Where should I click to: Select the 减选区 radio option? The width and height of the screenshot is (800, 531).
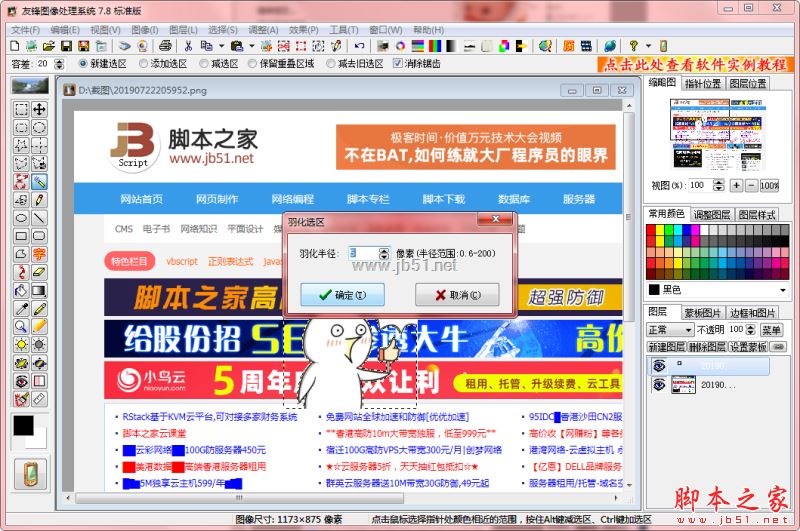pos(219,64)
